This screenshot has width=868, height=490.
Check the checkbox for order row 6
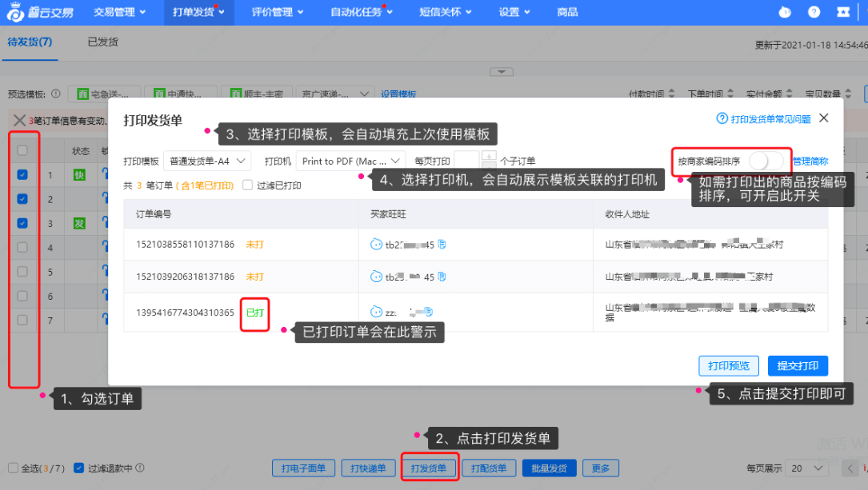22,296
